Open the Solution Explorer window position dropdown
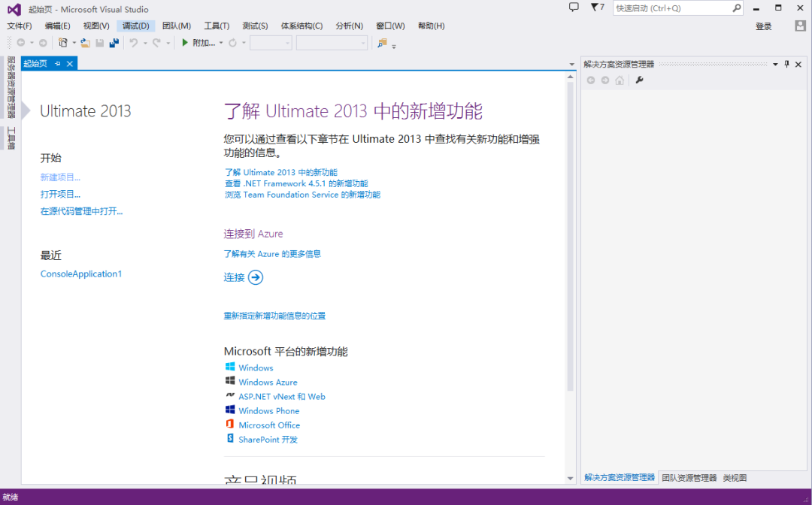 [x=775, y=64]
